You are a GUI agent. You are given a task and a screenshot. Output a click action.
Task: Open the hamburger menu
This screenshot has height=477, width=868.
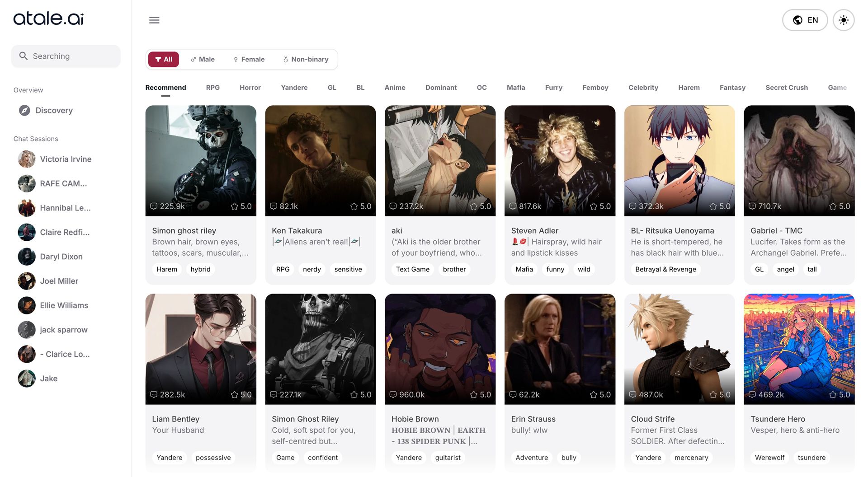click(x=154, y=20)
